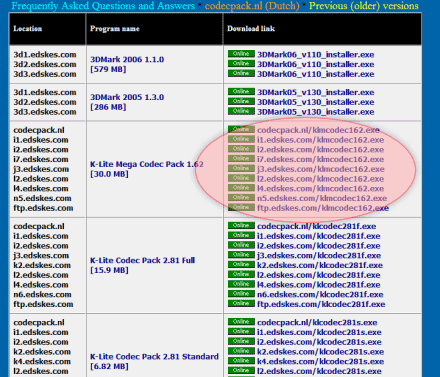Download l2.edskes.com/klcodec281s.exe

tap(319, 371)
